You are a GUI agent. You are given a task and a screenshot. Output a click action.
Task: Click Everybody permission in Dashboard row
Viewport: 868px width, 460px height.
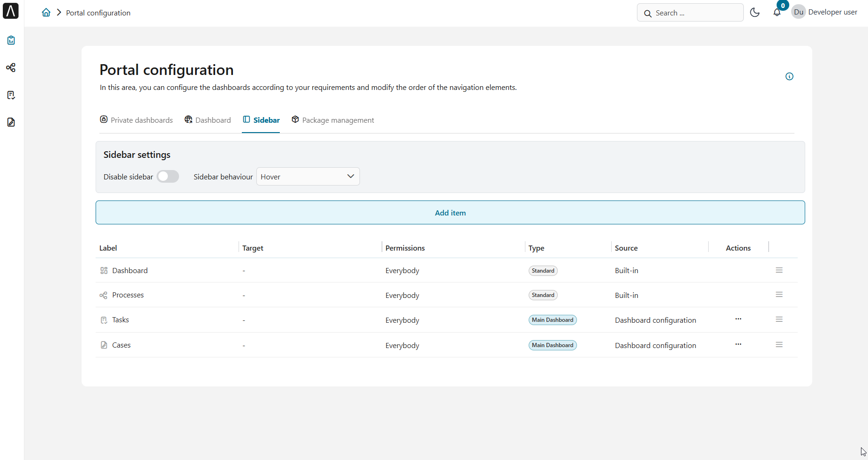coord(402,271)
